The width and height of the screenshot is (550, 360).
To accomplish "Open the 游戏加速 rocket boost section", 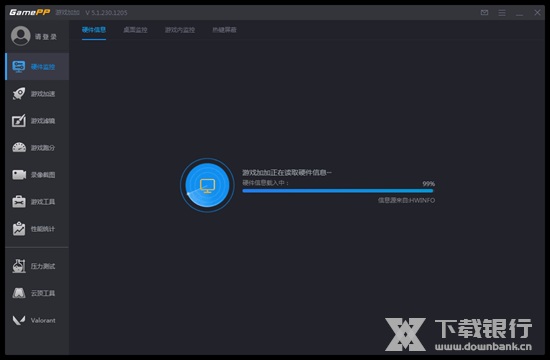I will coord(37,94).
